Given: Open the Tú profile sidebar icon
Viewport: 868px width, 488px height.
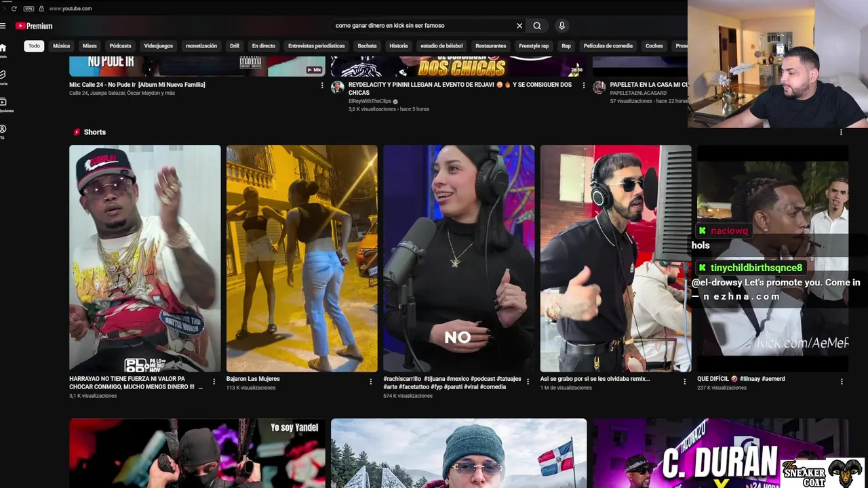Looking at the screenshot, I should tap(3, 131).
